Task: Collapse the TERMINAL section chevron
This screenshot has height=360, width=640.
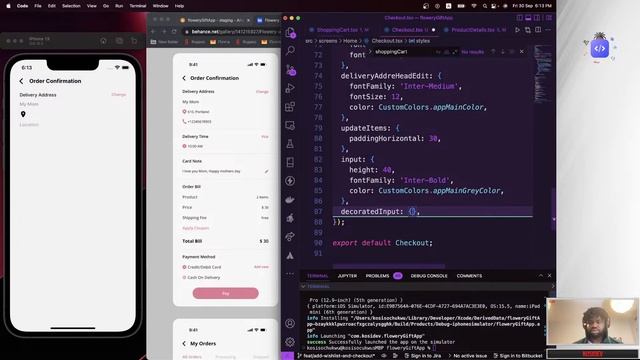Action: [303, 287]
